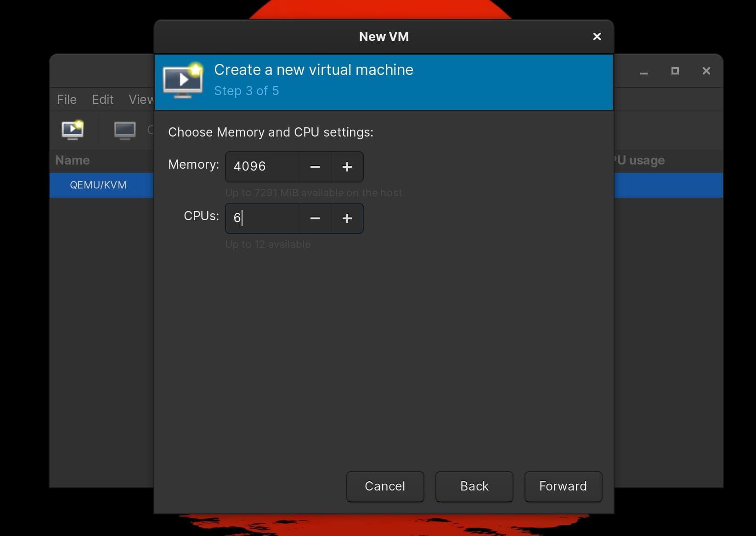Click the VM wizard icon in the dialog header
This screenshot has height=536, width=756.
pos(182,81)
